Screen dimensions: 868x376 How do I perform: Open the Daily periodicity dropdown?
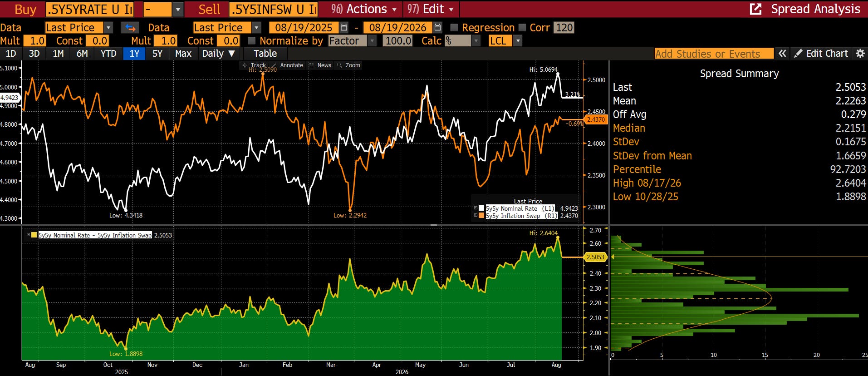point(218,54)
